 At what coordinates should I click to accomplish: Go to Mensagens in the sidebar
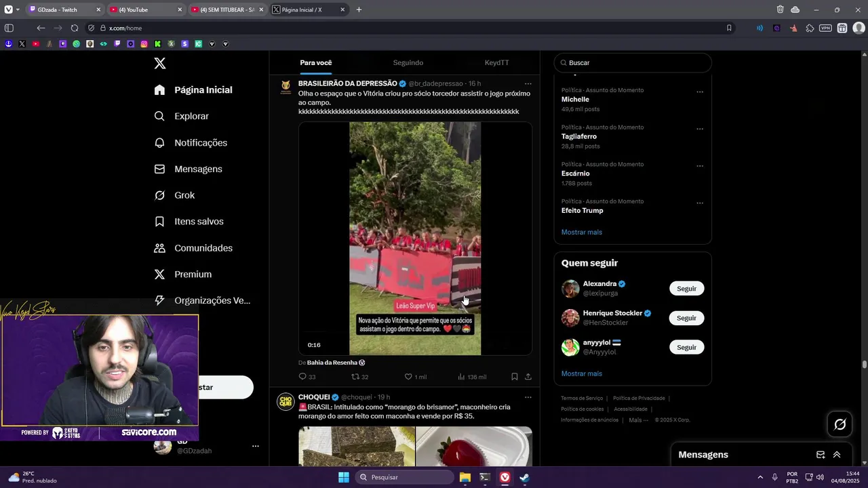click(189, 169)
